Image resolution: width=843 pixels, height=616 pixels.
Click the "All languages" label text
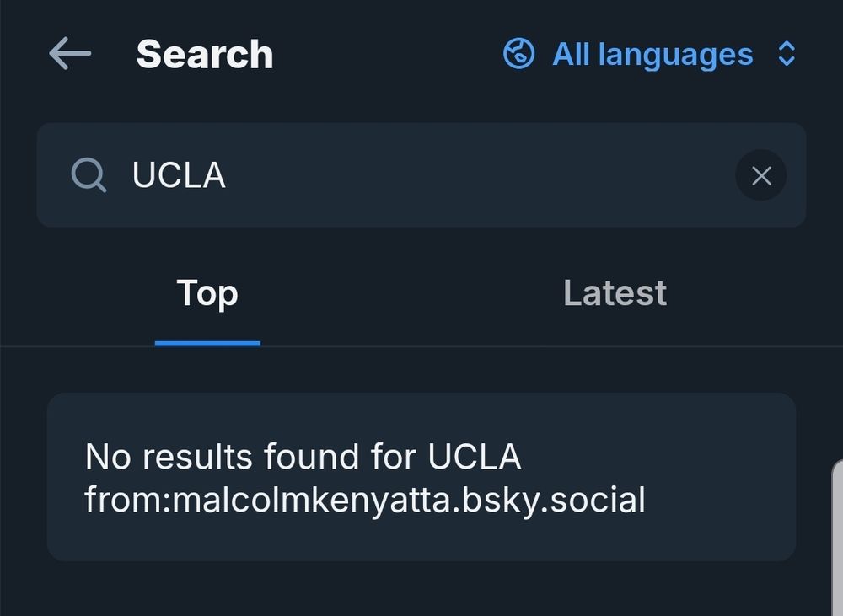click(x=652, y=54)
